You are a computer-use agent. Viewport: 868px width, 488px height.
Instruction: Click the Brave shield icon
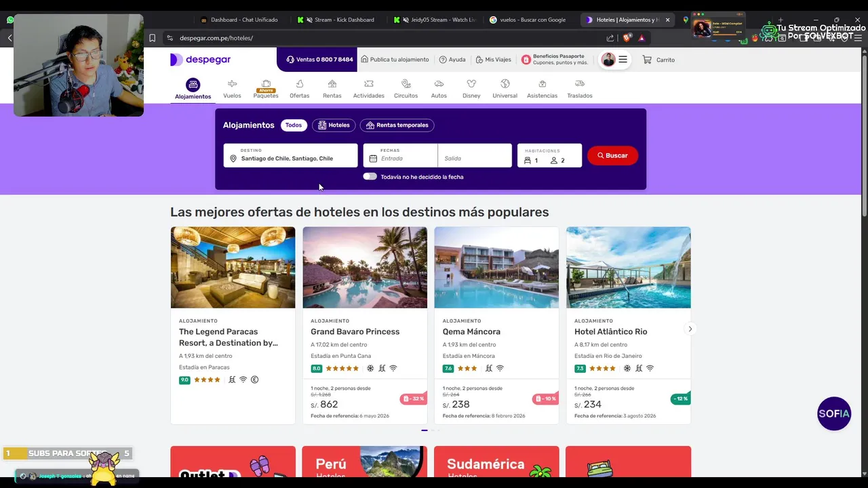tap(626, 38)
